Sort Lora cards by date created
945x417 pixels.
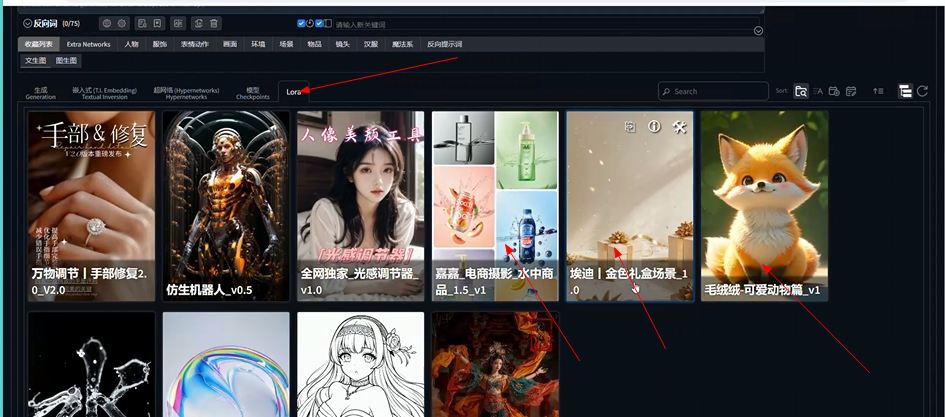[834, 91]
